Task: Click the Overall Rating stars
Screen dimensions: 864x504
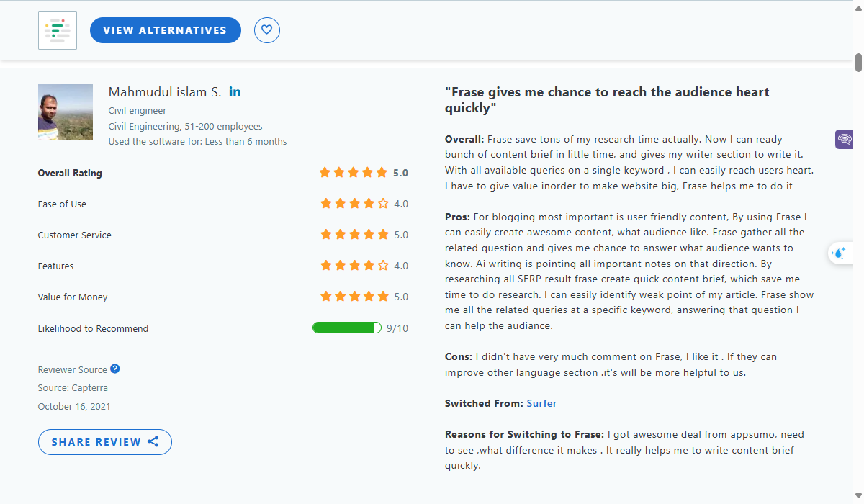Action: coord(354,173)
